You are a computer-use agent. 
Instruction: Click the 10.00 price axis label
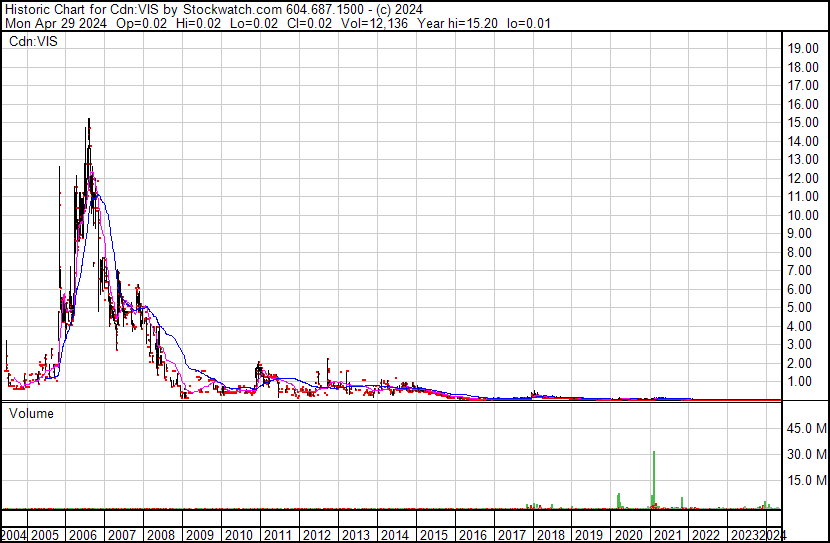tap(803, 215)
